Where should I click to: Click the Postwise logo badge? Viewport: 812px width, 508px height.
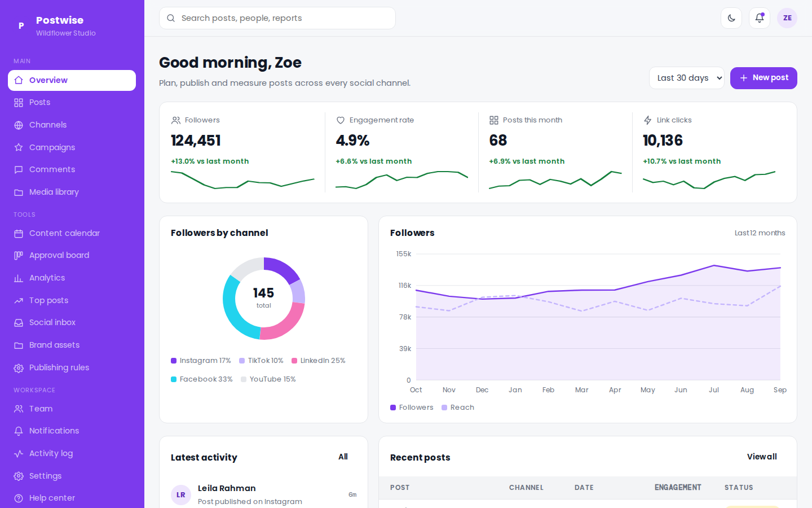pos(21,25)
